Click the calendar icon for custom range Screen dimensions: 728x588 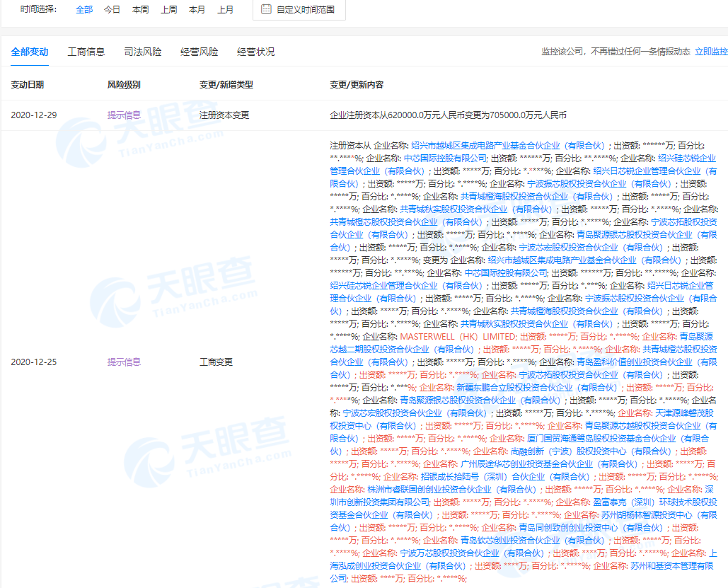pos(266,9)
